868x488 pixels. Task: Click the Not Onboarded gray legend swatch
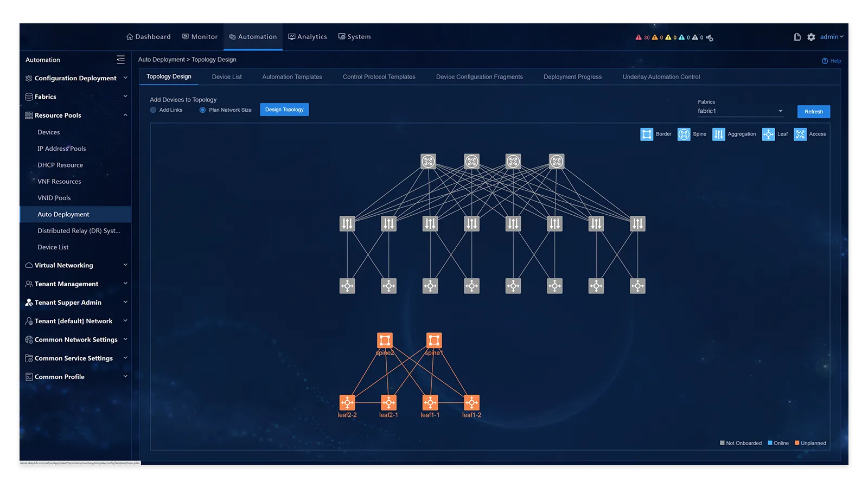tap(722, 443)
